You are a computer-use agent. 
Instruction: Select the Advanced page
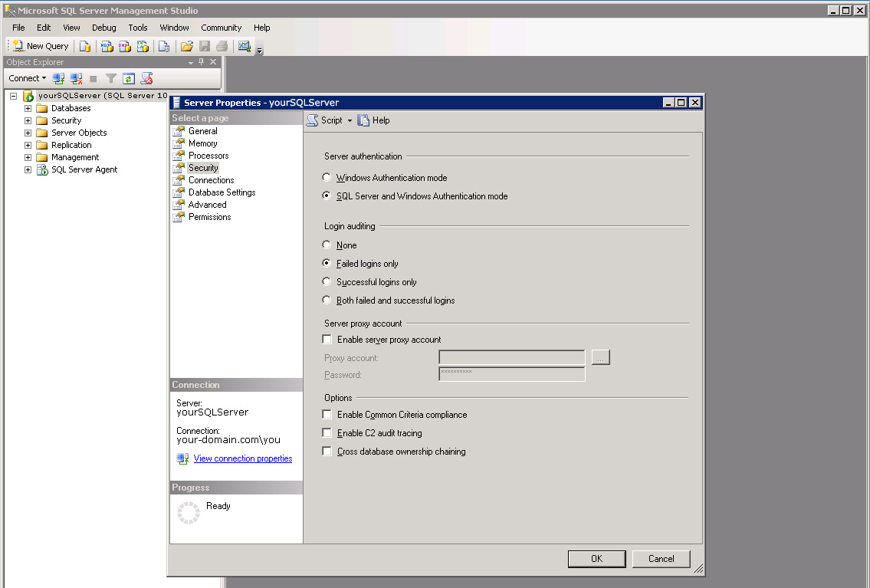208,204
